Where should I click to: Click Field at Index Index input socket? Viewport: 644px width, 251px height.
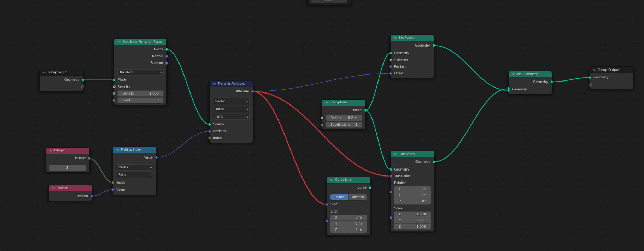[113, 183]
